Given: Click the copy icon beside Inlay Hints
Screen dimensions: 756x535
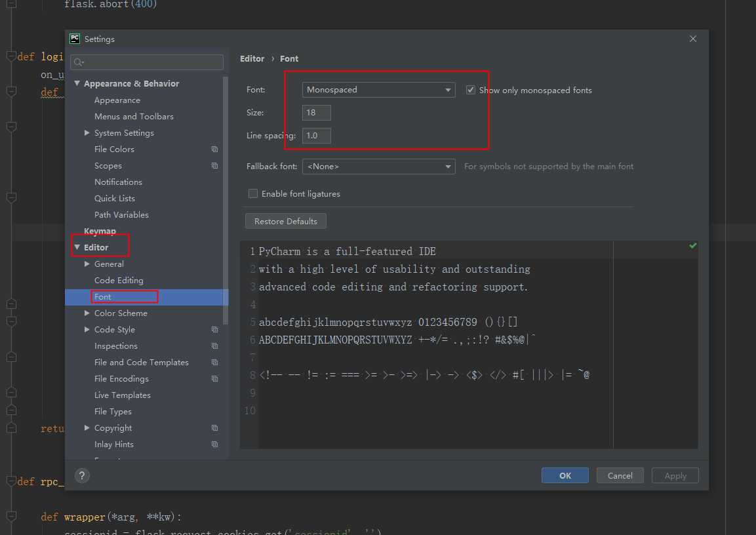Looking at the screenshot, I should pos(214,445).
